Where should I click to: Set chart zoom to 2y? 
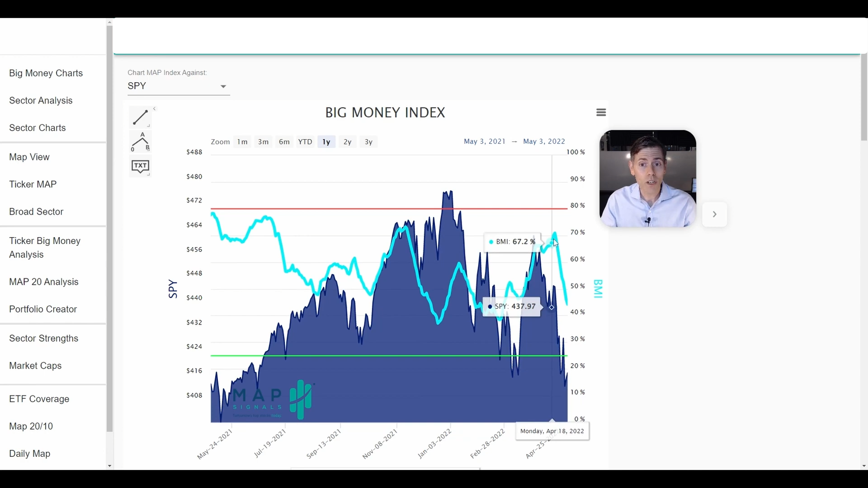pos(348,142)
